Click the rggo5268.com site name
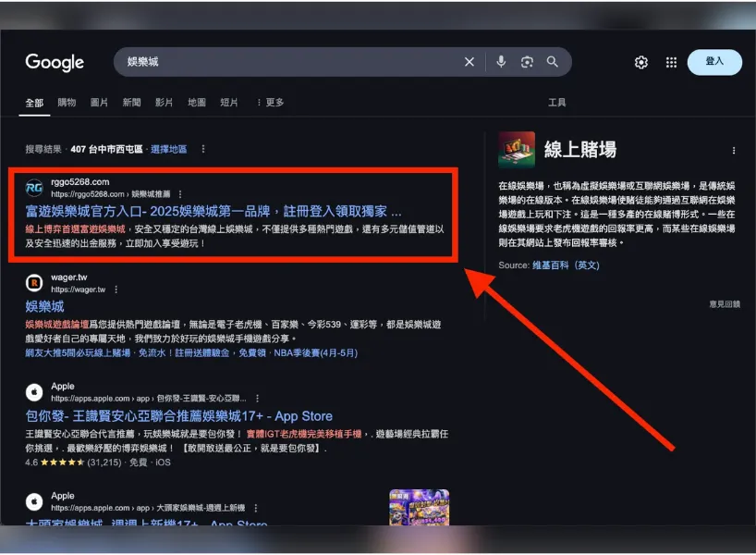The image size is (756, 555). pos(80,182)
